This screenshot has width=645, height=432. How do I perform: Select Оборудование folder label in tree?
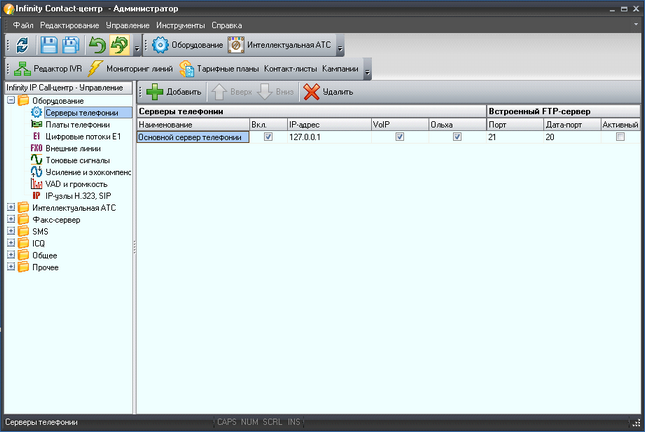(x=58, y=101)
